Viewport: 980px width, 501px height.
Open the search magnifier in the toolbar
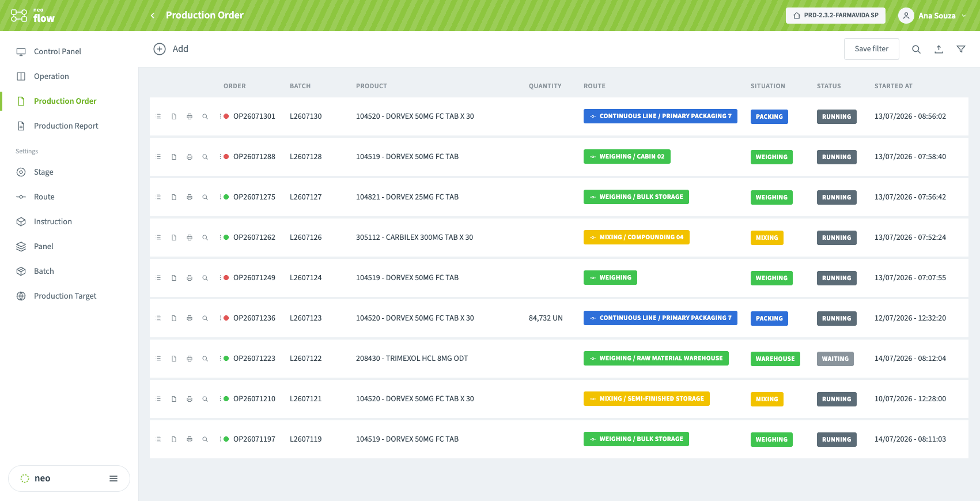click(916, 49)
